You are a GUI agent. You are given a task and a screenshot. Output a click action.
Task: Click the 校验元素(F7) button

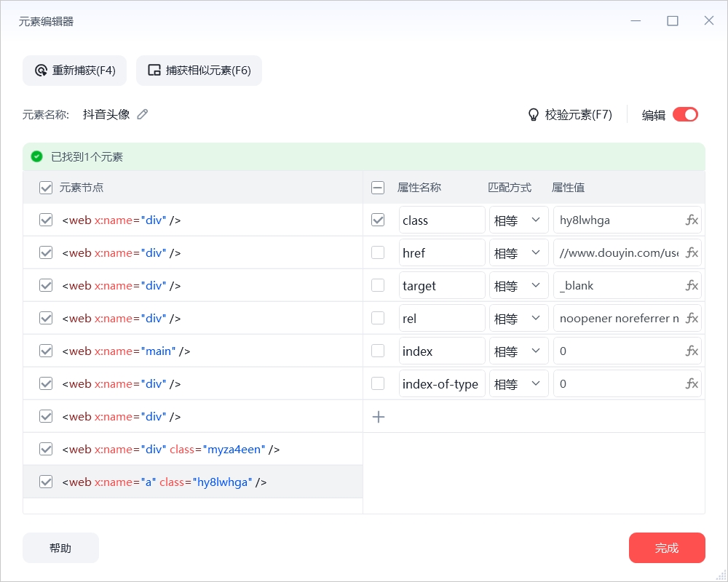click(x=571, y=115)
